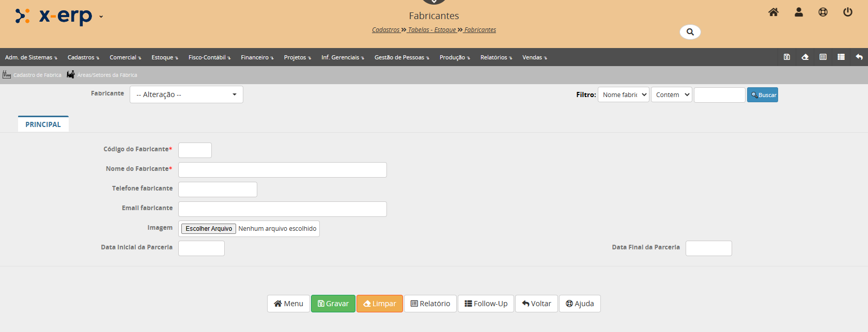
Task: Click the power logout icon
Action: (x=848, y=12)
